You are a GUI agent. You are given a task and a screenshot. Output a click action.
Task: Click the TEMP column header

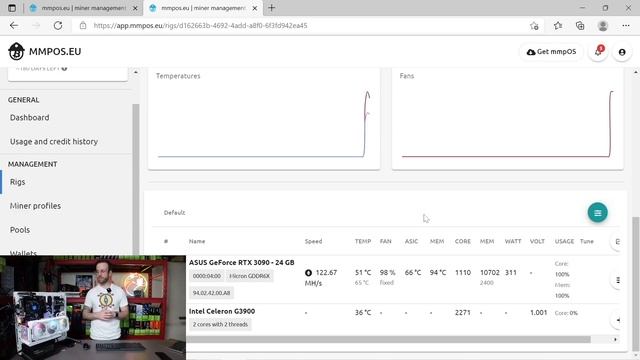click(363, 241)
